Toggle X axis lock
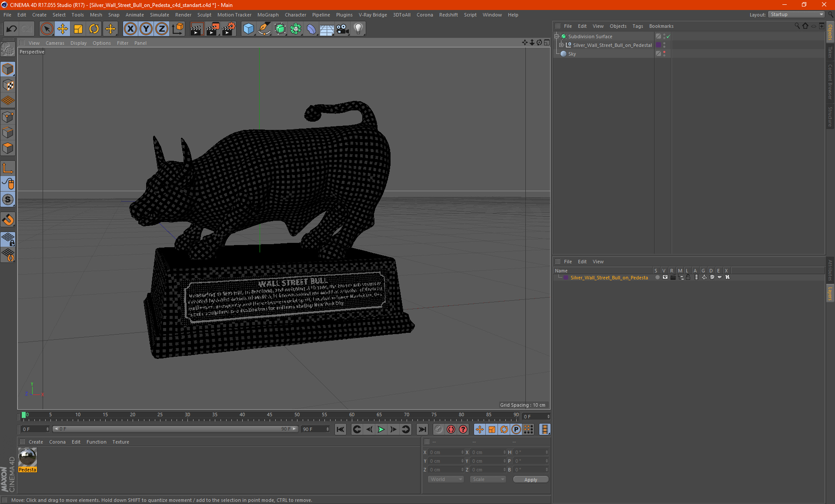835x504 pixels. (x=130, y=29)
